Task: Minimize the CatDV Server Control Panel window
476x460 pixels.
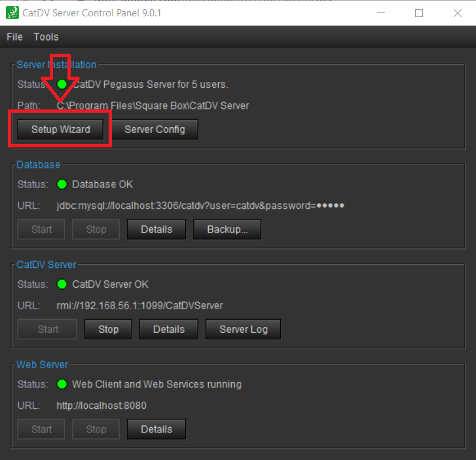Action: tap(381, 13)
